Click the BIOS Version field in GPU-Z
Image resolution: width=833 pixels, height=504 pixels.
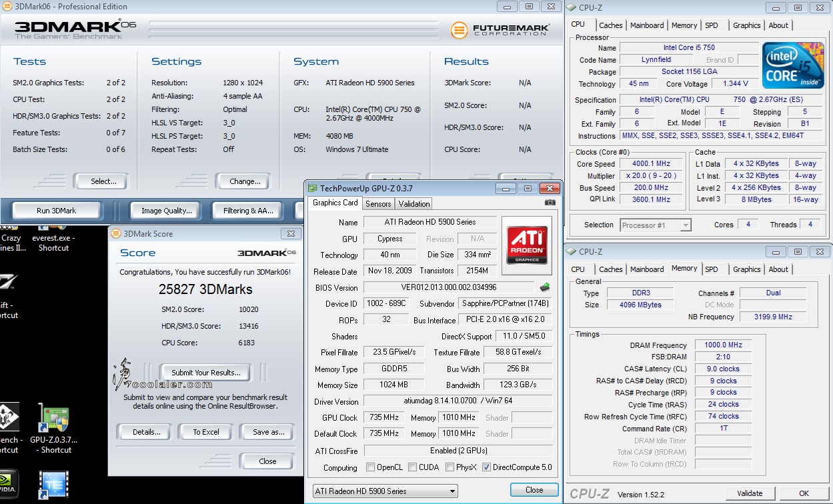pos(450,287)
